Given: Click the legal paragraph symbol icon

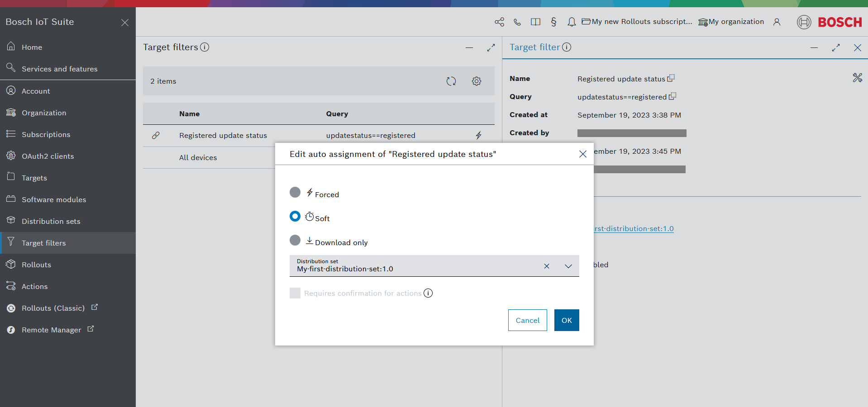Looking at the screenshot, I should coord(553,22).
